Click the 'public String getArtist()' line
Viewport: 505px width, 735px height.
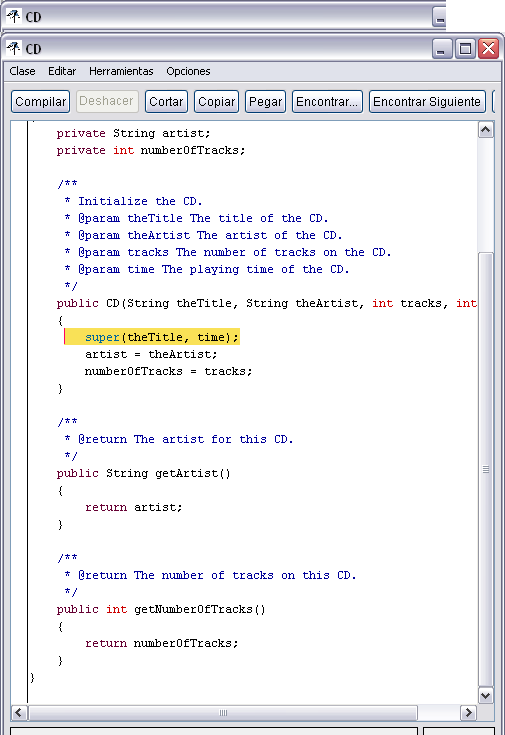143,473
